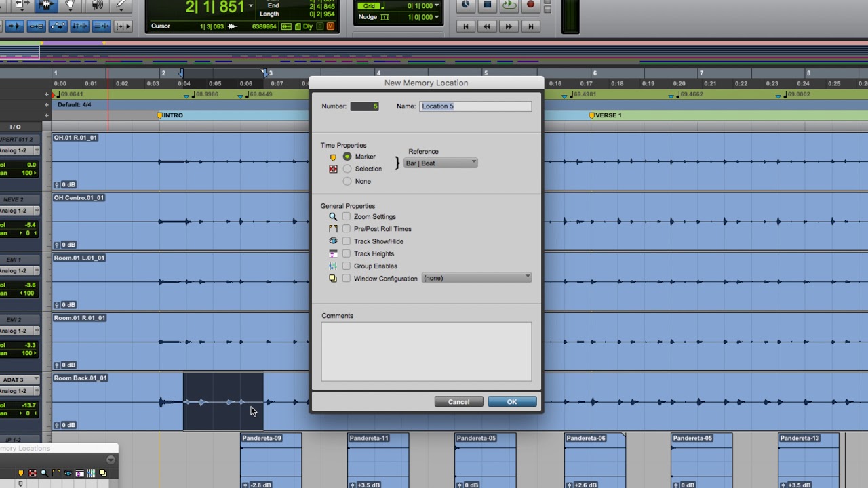Click the Pandereta-06 clip

595,461
